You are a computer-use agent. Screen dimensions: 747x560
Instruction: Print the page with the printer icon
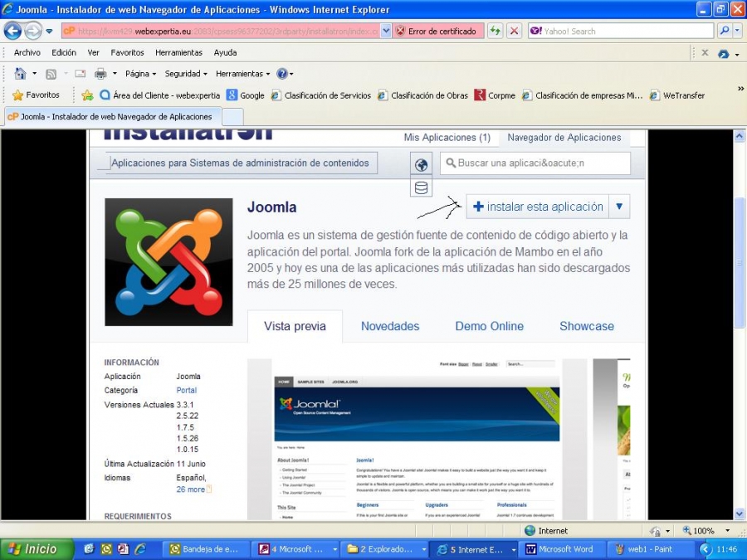click(x=100, y=74)
